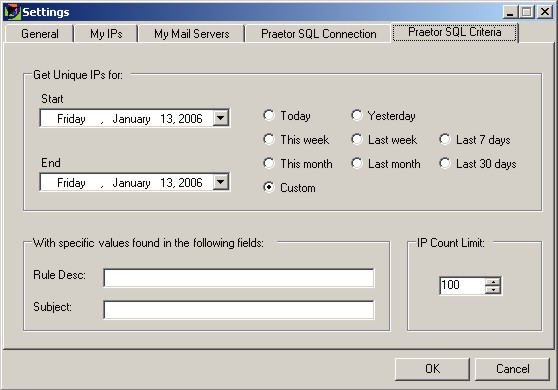Click the IP Count Limit value box
558x390 pixels.
pyautogui.click(x=462, y=285)
